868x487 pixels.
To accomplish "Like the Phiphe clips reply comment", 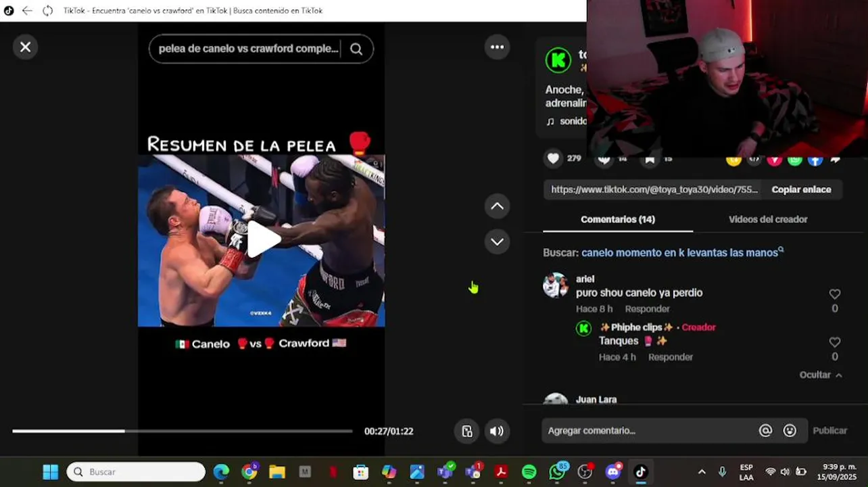I will coord(835,342).
